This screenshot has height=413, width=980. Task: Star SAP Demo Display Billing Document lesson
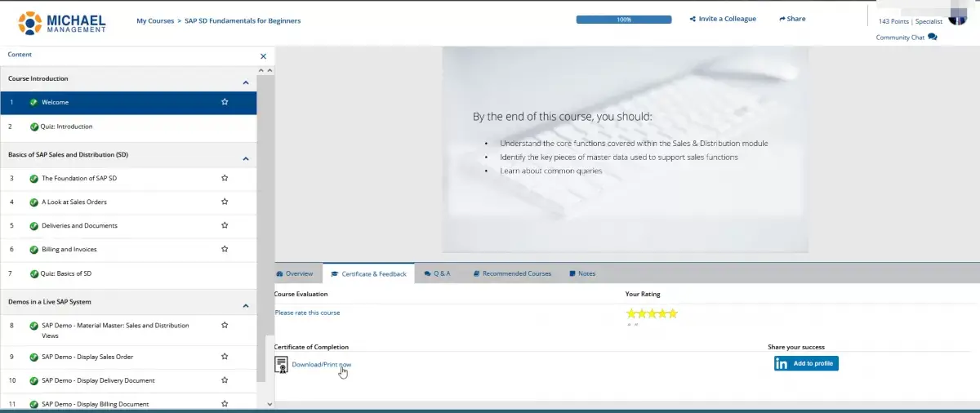click(225, 403)
